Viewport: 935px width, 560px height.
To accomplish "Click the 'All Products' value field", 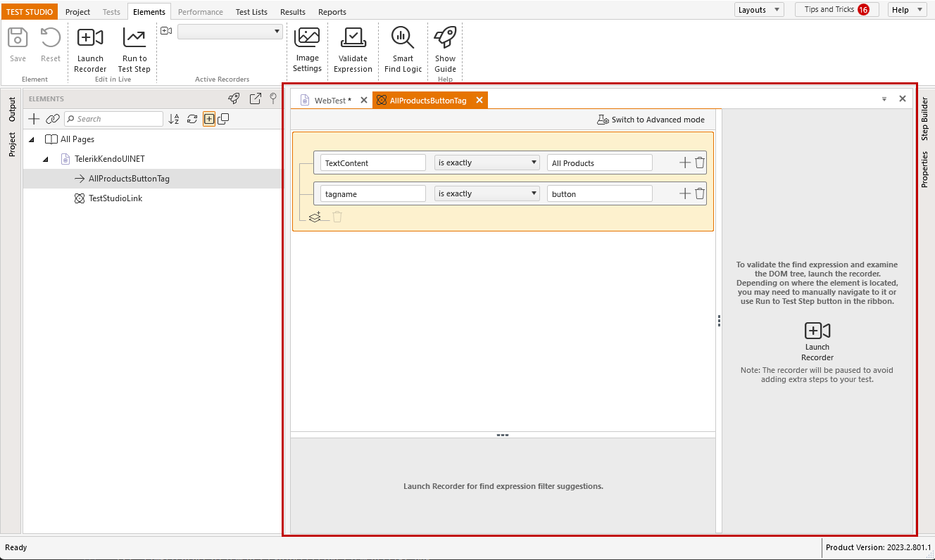I will click(600, 163).
